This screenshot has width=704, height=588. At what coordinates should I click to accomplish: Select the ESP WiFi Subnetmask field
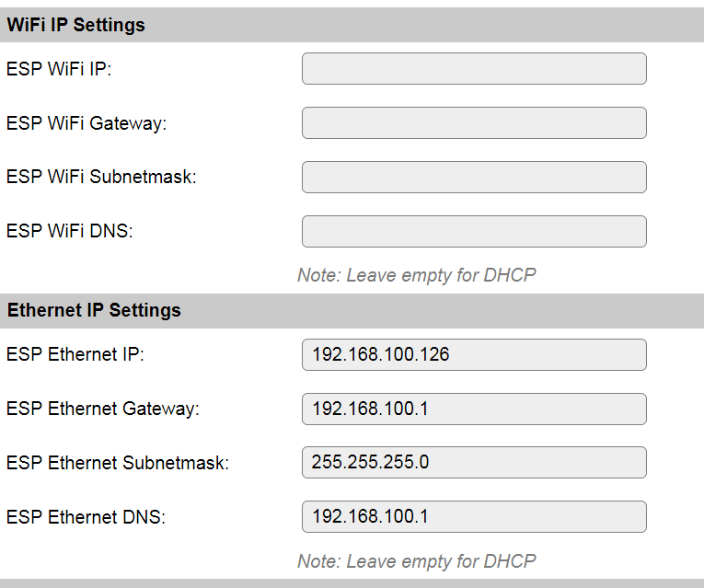pyautogui.click(x=474, y=178)
